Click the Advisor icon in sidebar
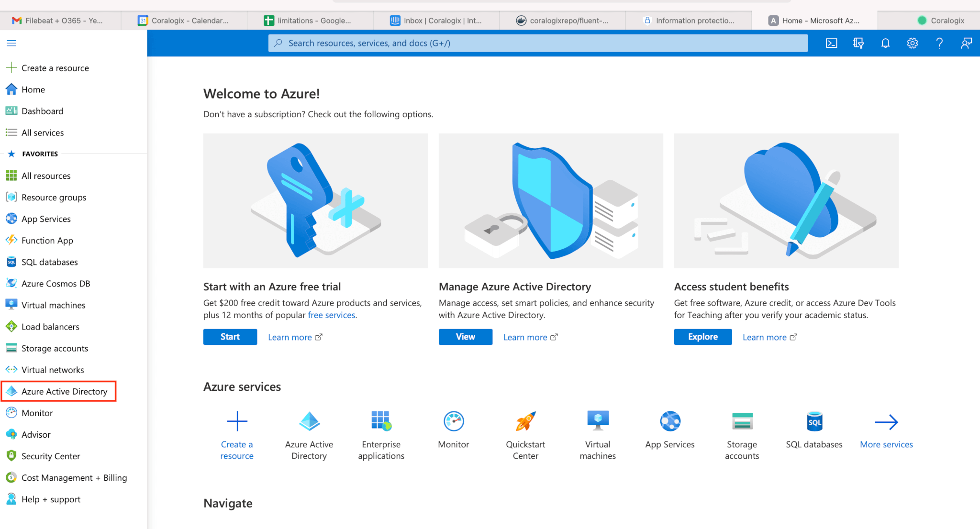Viewport: 980px width, 529px height. [x=11, y=434]
